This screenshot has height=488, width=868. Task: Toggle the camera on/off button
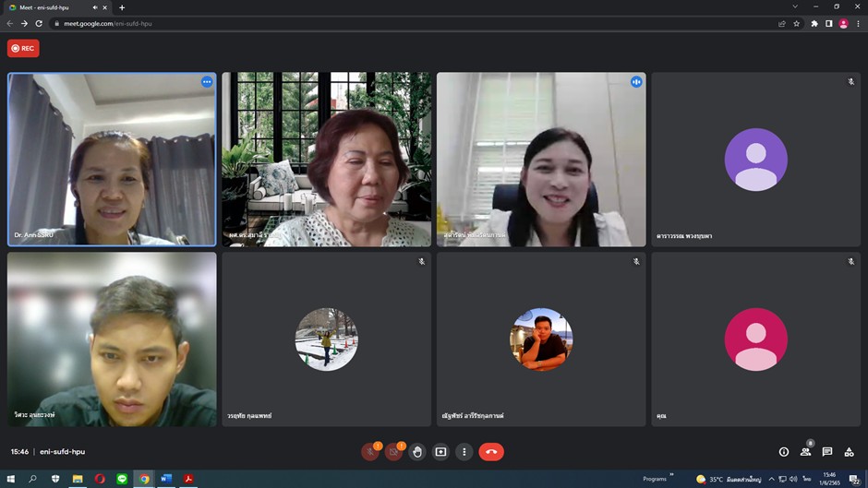pos(393,452)
